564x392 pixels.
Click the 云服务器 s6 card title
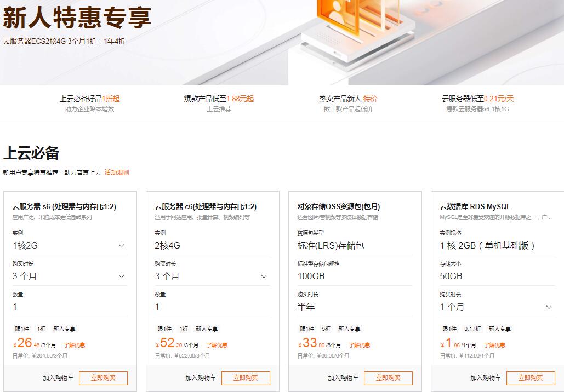click(x=64, y=206)
